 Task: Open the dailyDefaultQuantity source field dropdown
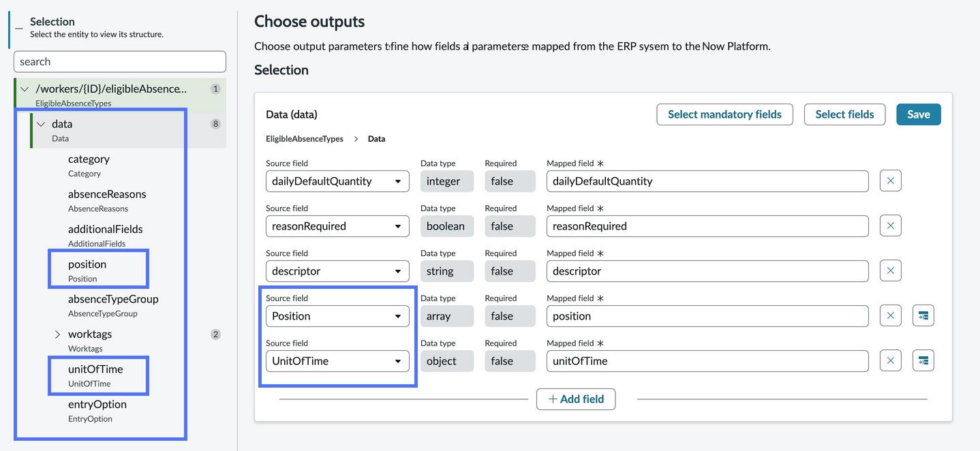coord(337,181)
